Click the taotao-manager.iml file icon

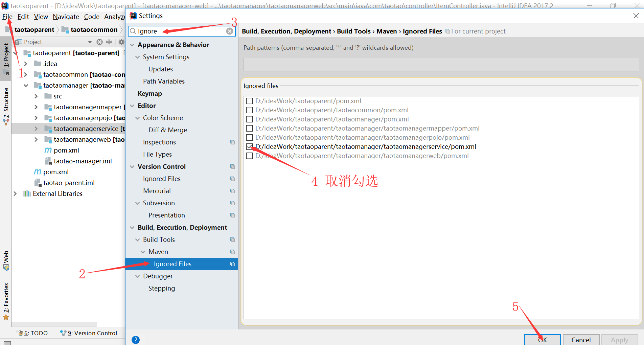tap(48, 161)
